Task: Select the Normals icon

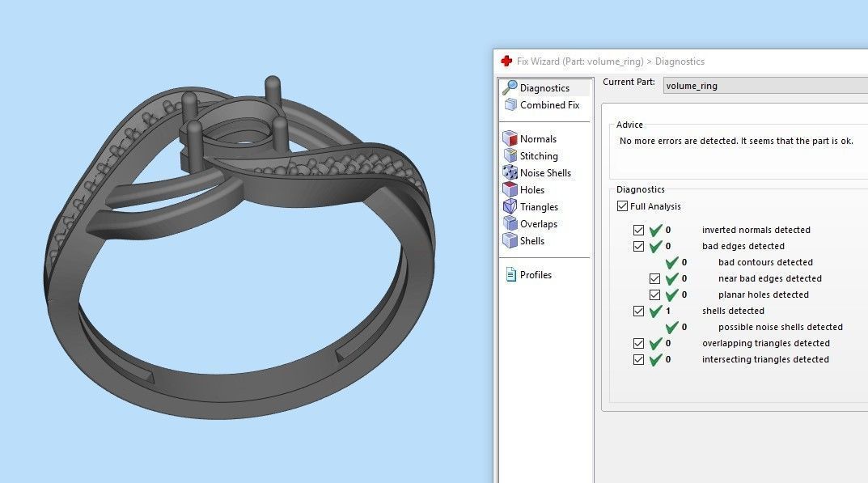Action: click(x=510, y=138)
